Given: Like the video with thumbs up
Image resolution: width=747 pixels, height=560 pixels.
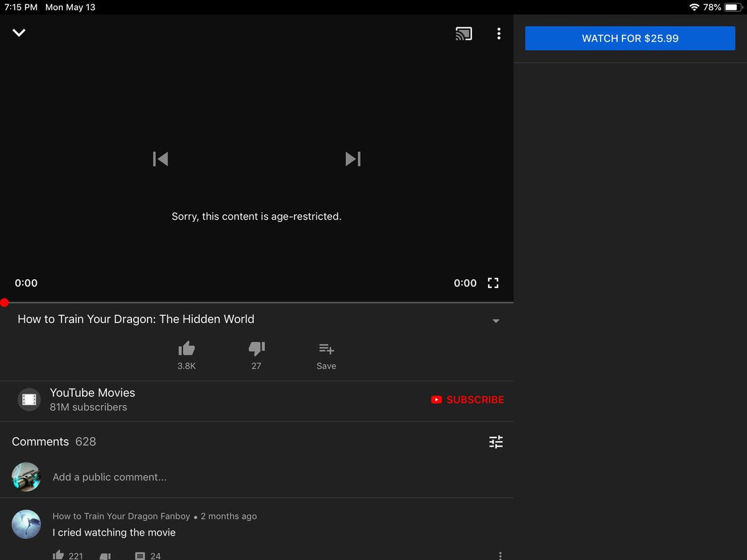Looking at the screenshot, I should [187, 348].
